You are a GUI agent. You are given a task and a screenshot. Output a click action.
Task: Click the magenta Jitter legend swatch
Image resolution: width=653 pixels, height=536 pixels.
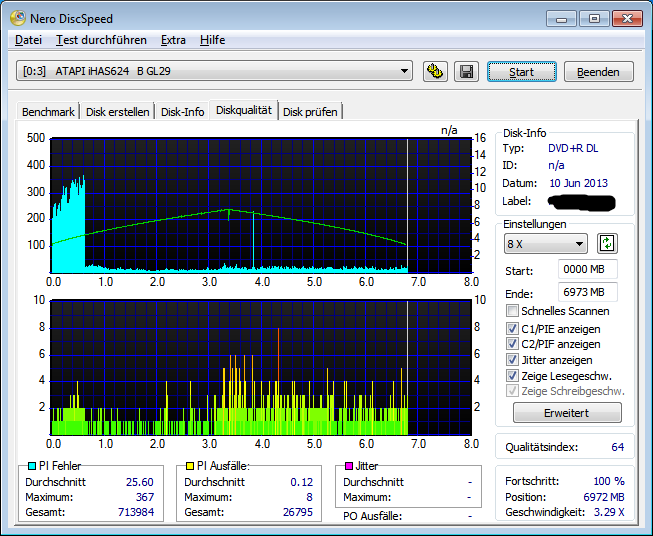click(349, 466)
